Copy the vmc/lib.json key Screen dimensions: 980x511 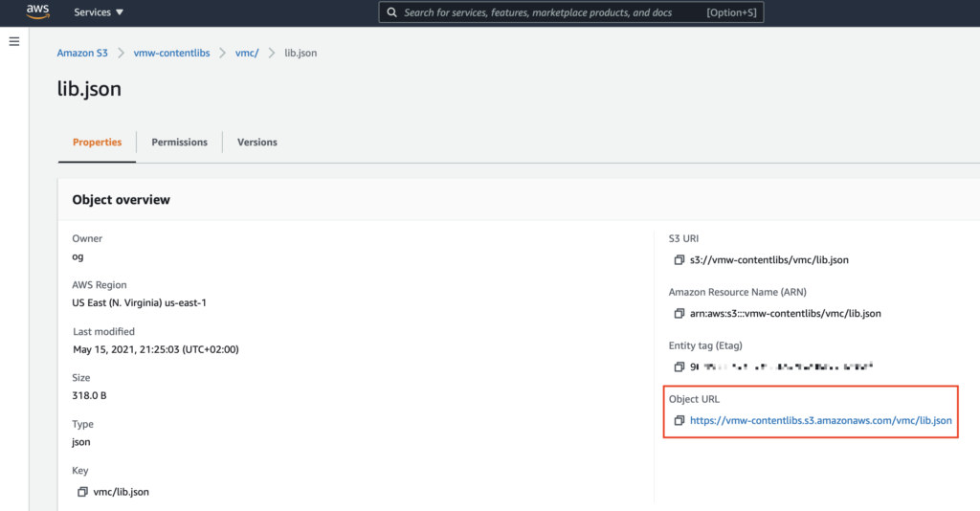pos(82,492)
